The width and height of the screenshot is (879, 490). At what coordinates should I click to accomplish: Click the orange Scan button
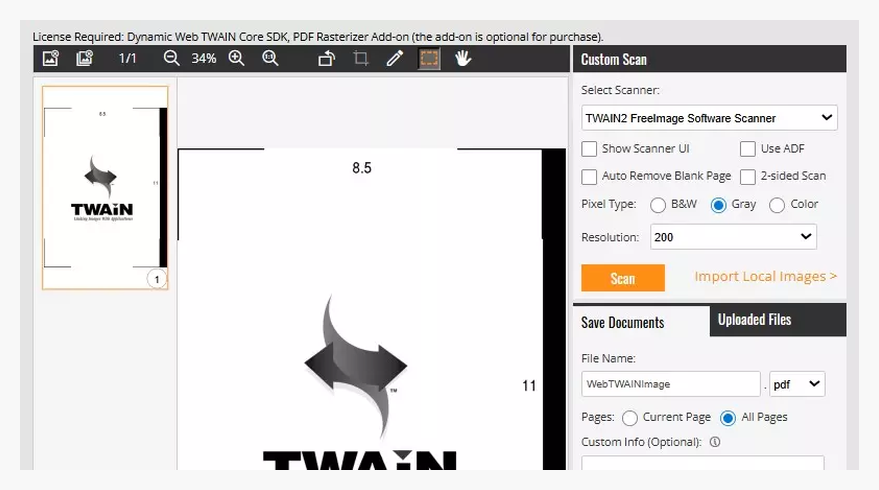tap(623, 278)
